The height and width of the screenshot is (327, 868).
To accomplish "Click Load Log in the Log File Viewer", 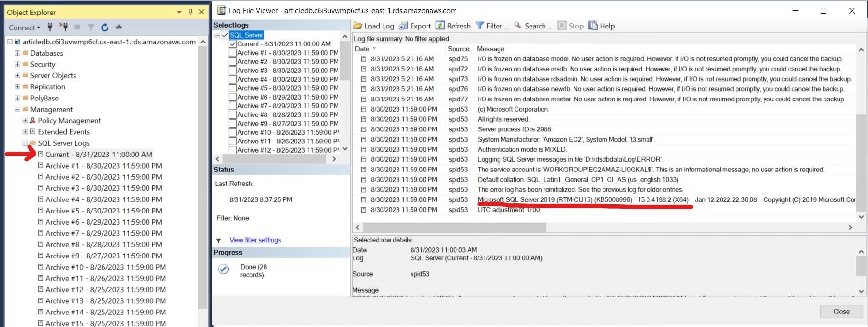I will [374, 26].
